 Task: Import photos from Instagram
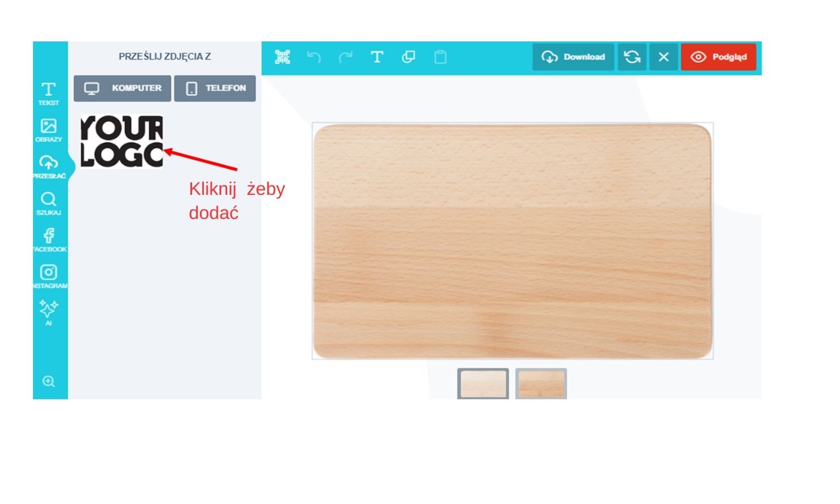[49, 276]
